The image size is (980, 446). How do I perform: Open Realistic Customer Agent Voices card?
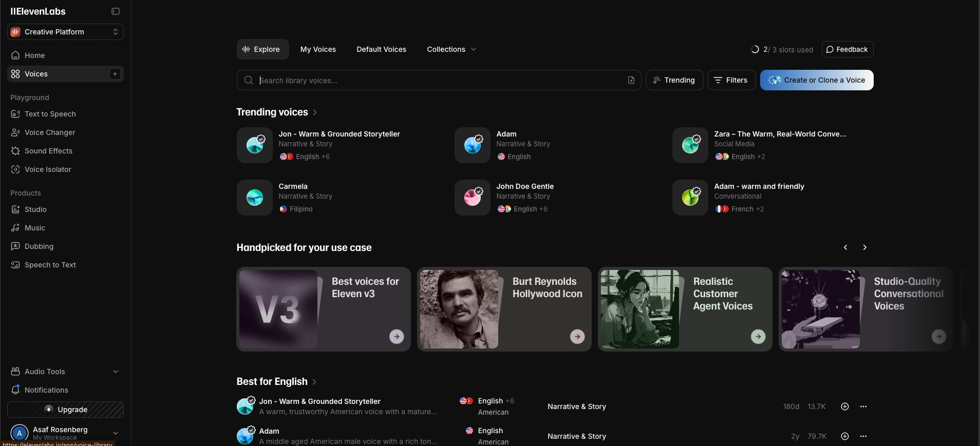(x=685, y=309)
